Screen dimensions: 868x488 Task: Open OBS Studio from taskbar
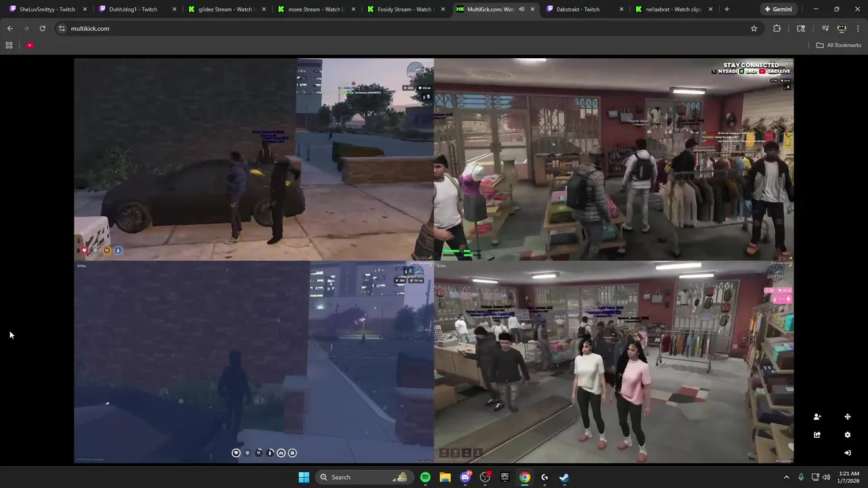click(x=485, y=477)
